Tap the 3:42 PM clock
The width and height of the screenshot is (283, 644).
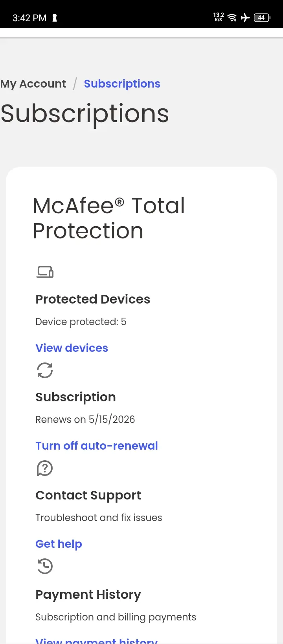coord(29,18)
